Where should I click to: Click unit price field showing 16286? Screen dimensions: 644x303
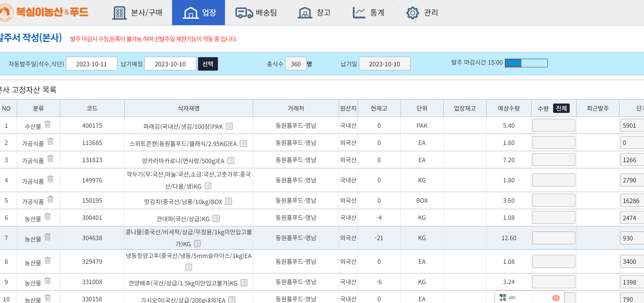click(632, 201)
